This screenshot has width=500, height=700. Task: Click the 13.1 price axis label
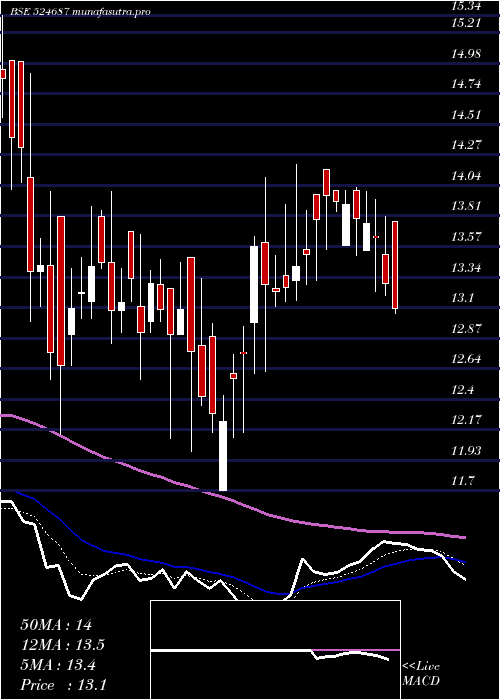[462, 298]
